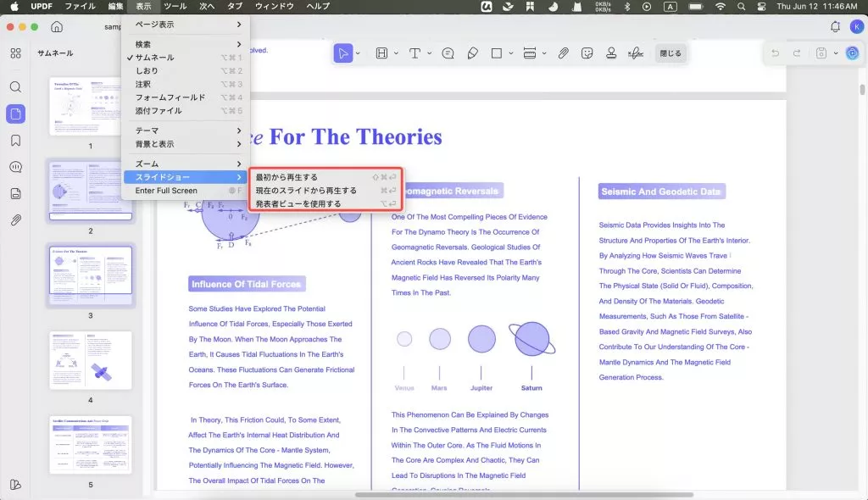Open the user account avatar

pos(858,26)
